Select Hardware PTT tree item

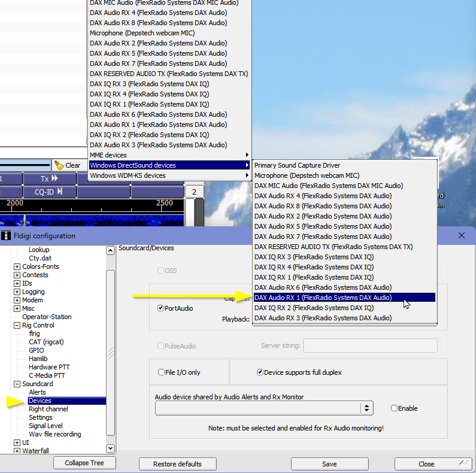point(49,367)
